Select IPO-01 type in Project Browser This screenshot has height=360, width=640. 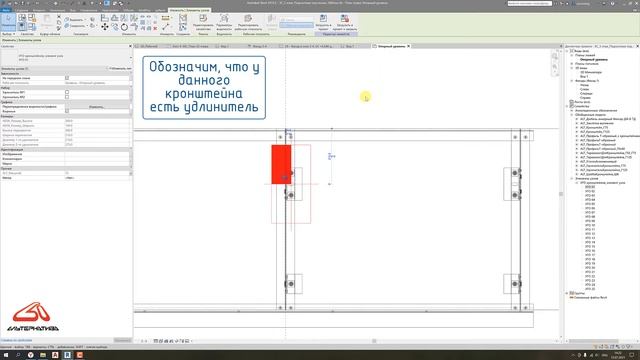(590, 187)
